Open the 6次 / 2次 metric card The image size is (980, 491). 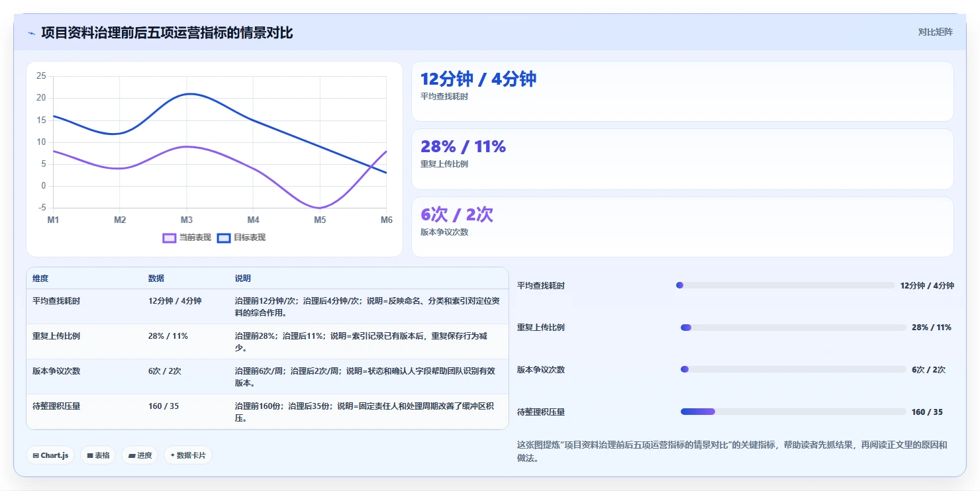683,227
